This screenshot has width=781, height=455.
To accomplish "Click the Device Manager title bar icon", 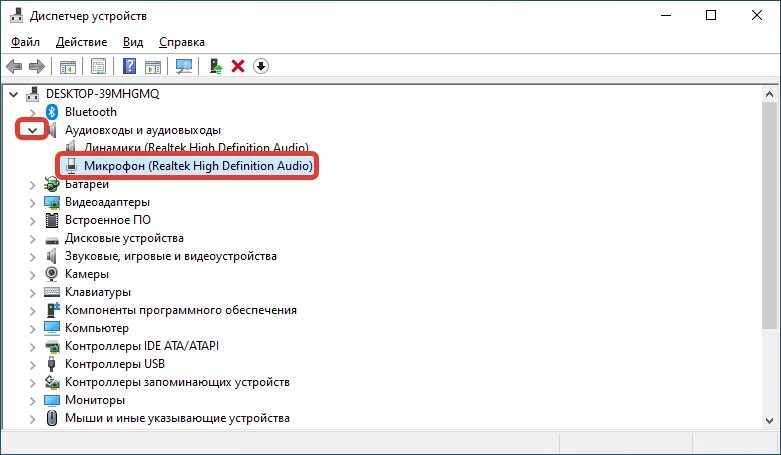I will 16,15.
